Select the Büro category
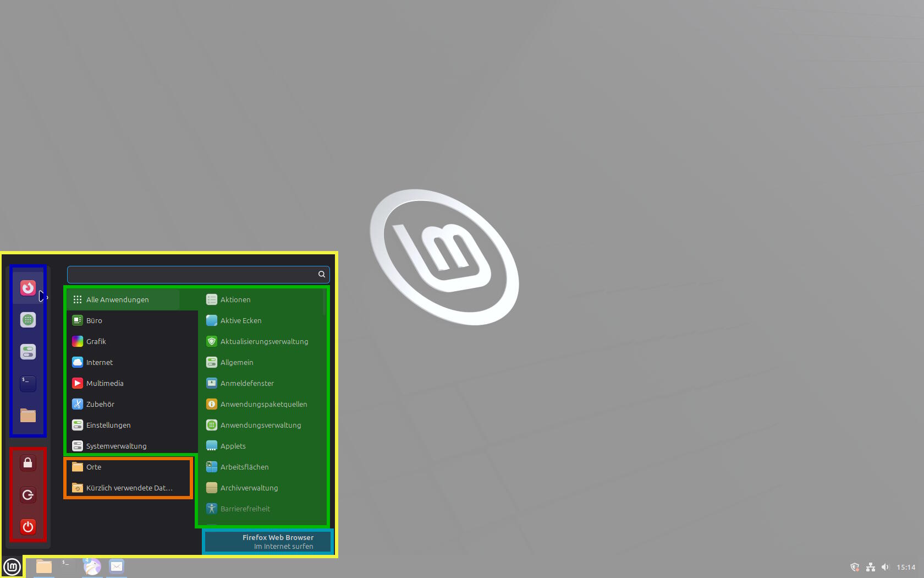The height and width of the screenshot is (578, 924). coord(133,320)
